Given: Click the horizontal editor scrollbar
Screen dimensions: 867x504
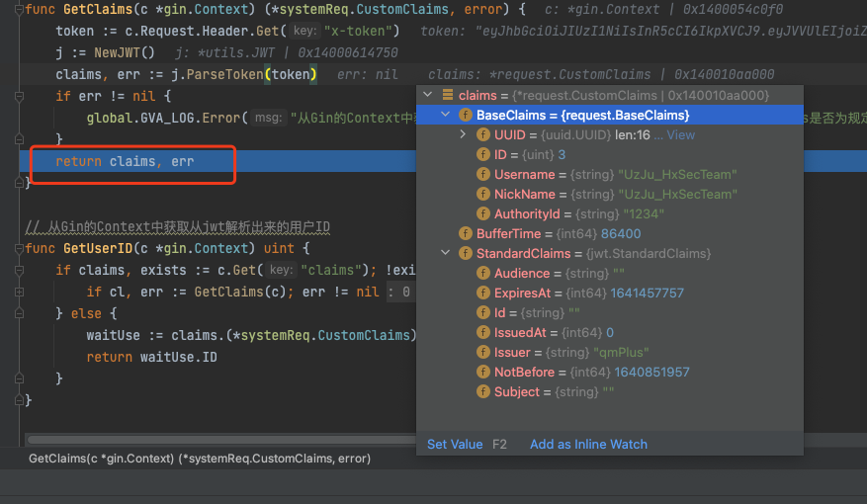Looking at the screenshot, I should tap(221, 440).
